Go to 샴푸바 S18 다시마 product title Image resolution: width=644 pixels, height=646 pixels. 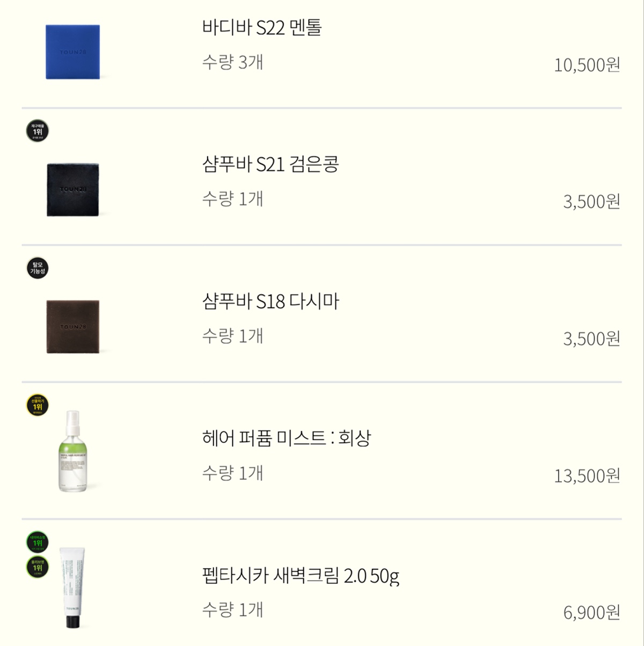[x=270, y=302]
